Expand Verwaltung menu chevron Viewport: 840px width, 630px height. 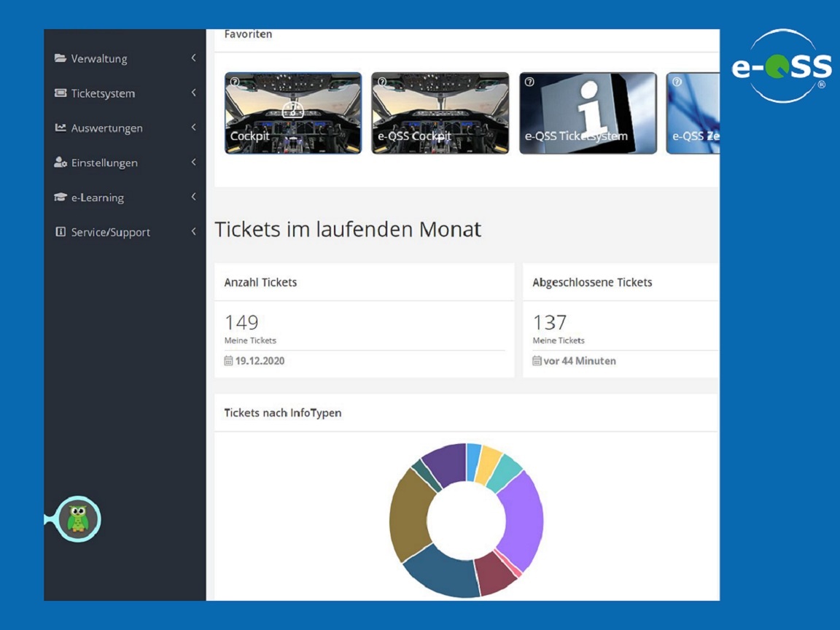(x=193, y=58)
